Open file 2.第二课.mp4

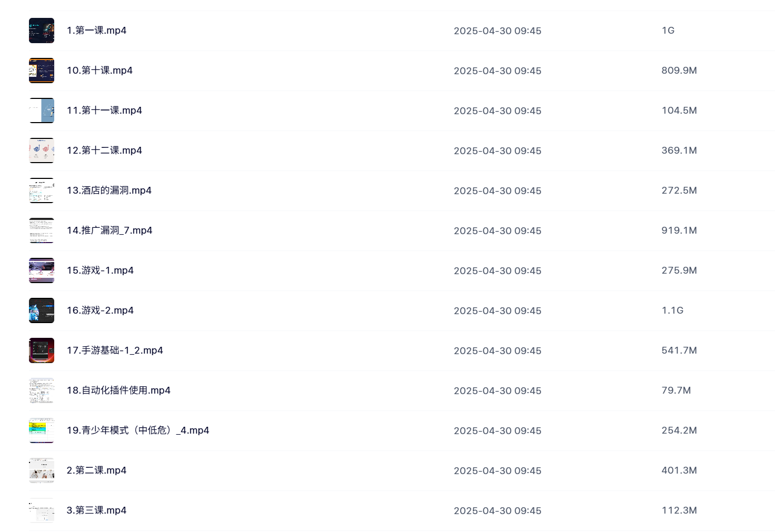[96, 470]
